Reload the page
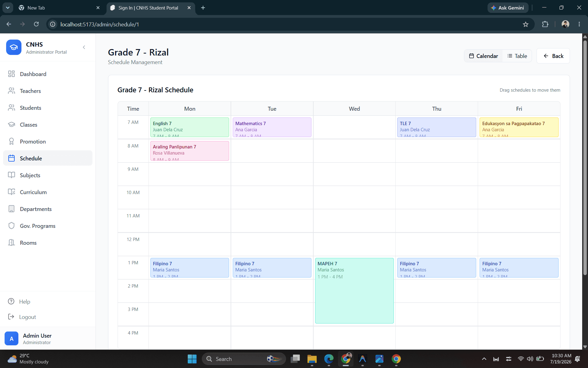 [36, 24]
